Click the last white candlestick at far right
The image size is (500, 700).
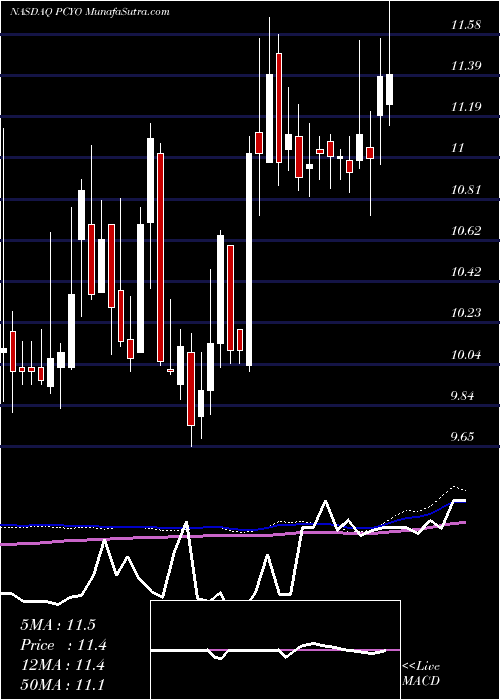tap(390, 89)
